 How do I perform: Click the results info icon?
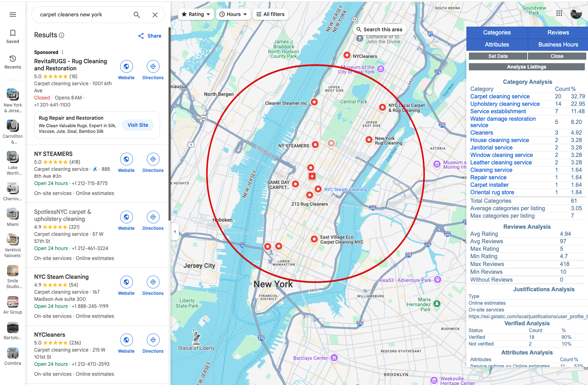[62, 35]
